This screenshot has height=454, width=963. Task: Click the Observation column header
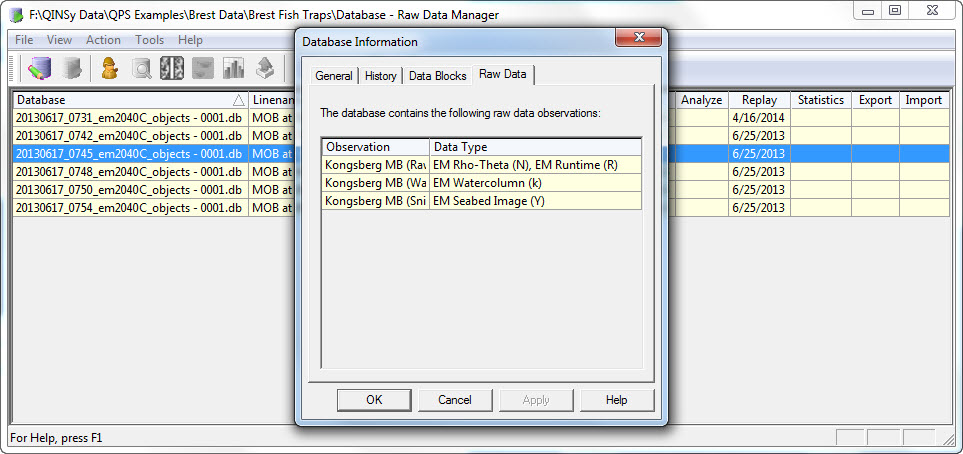coord(375,147)
